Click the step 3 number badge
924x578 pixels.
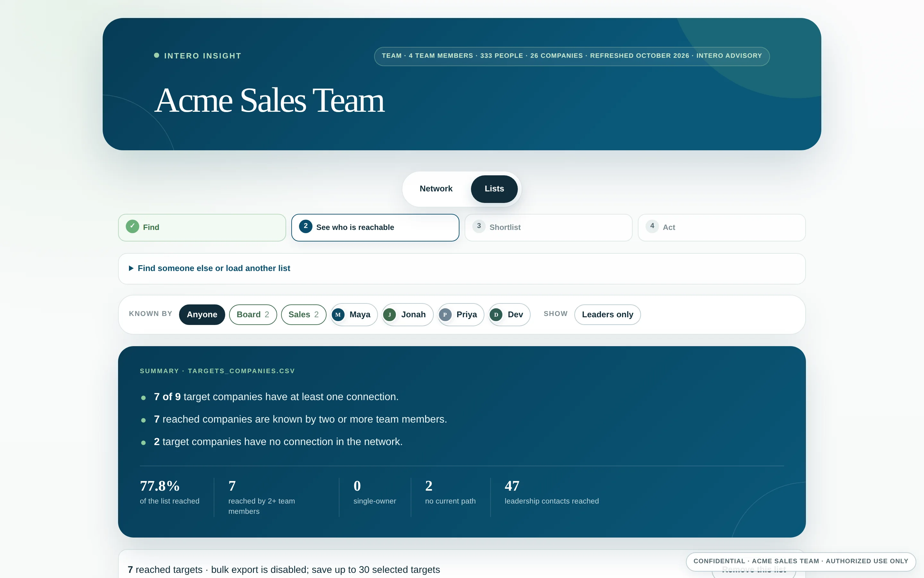(479, 226)
